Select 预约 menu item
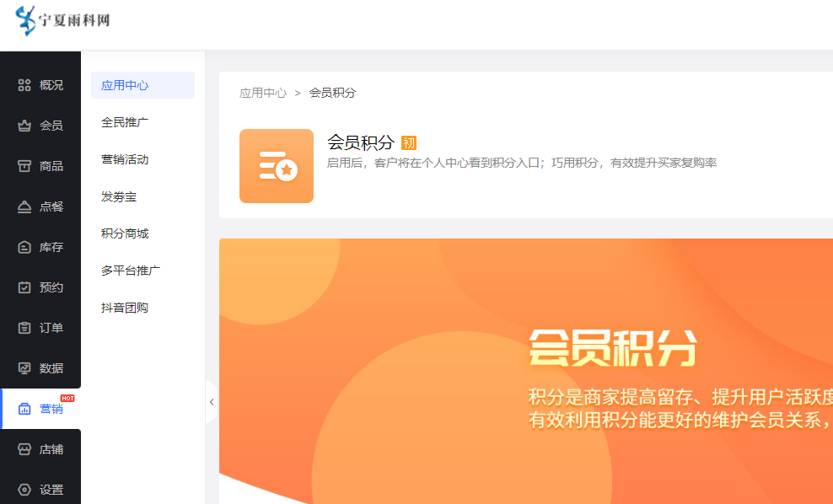This screenshot has height=504, width=833. [51, 287]
